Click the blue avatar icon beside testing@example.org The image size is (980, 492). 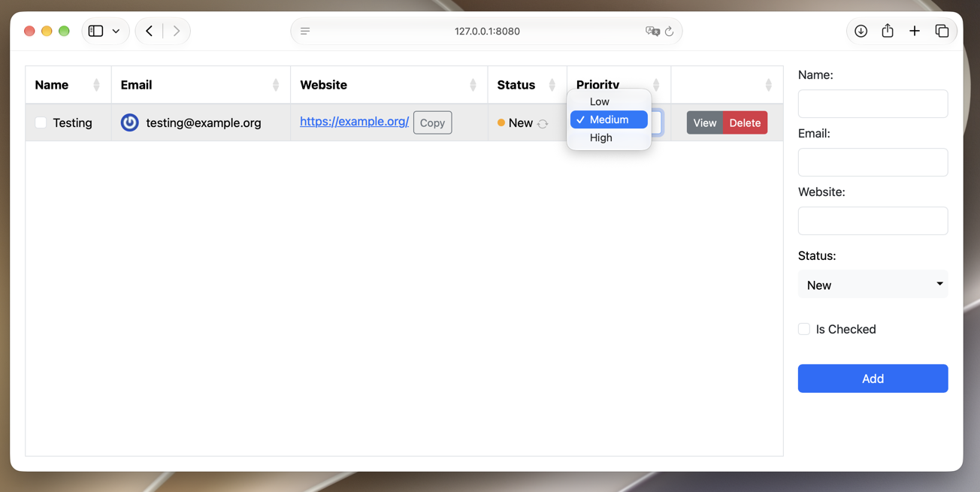coord(130,122)
